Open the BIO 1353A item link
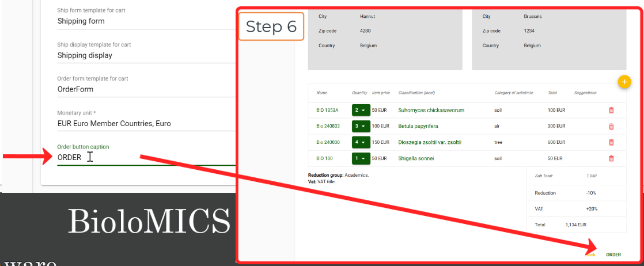The image size is (644, 266). tap(327, 110)
